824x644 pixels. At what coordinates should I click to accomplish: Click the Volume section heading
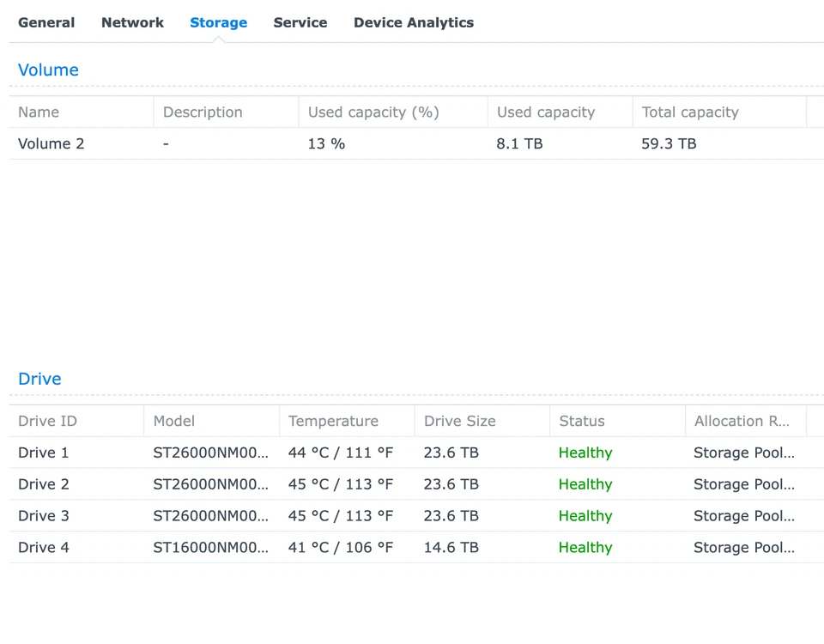48,70
